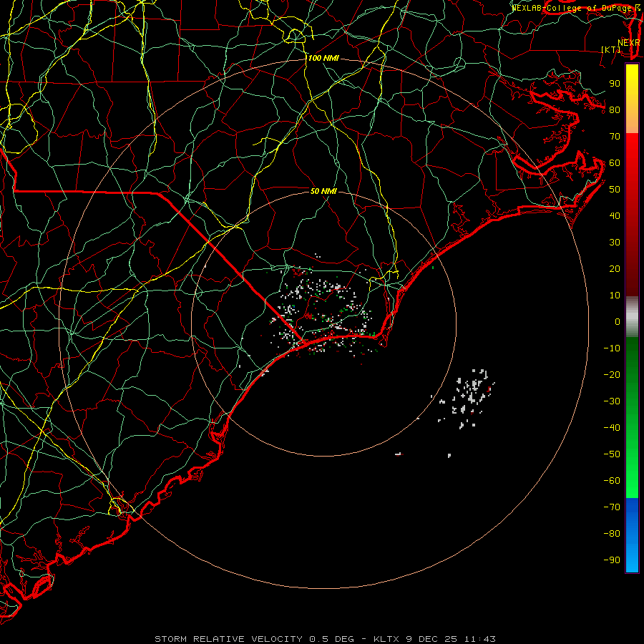Click the 30 value on velocity scale
This screenshot has width=644, height=644.
tap(615, 243)
